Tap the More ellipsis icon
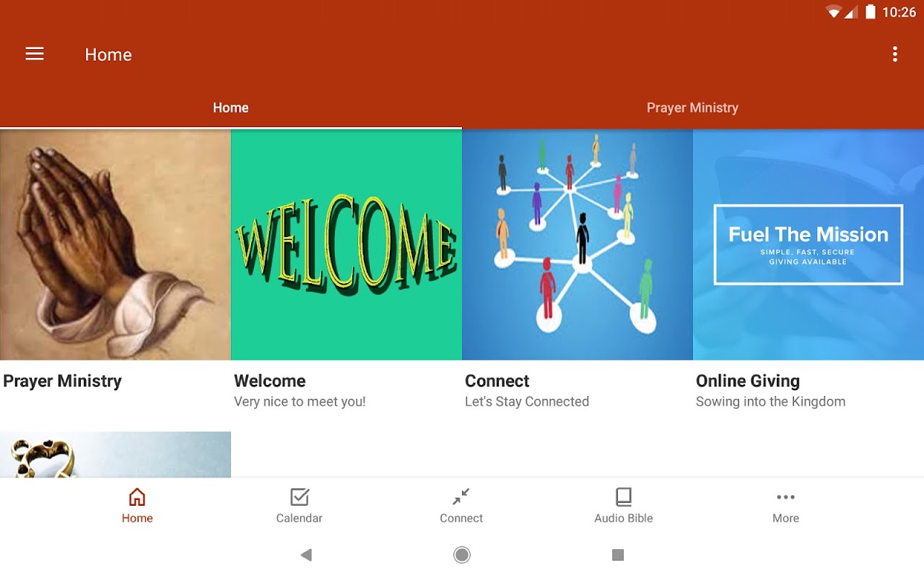 tap(785, 497)
